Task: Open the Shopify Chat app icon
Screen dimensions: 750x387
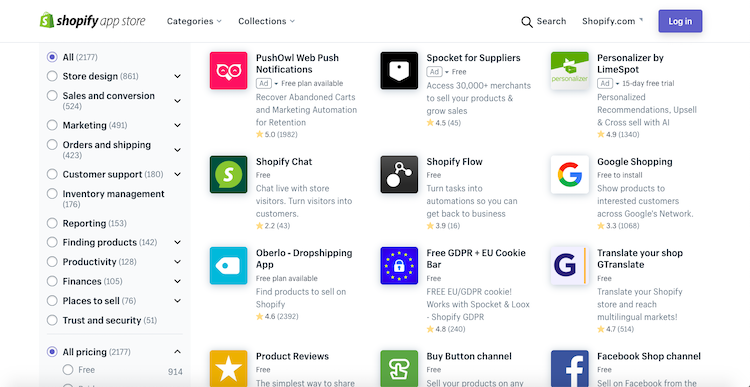Action: [x=229, y=174]
